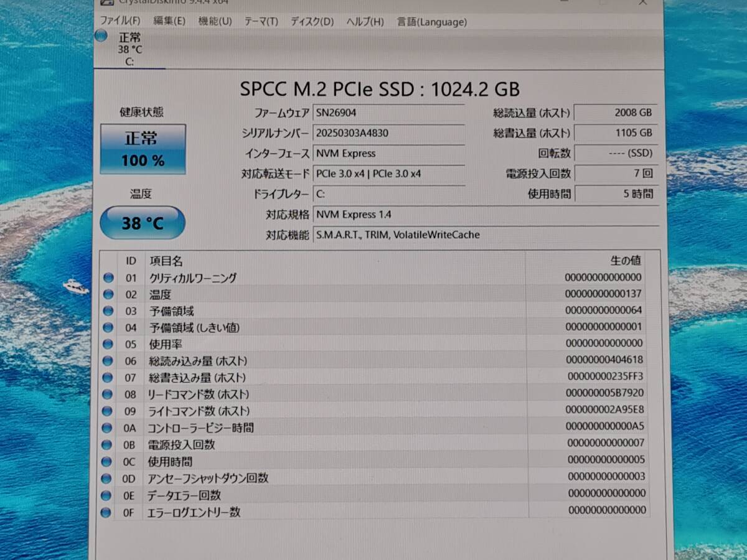The image size is (747, 560).
Task: Open the ディスク(D) menu
Action: coord(310,22)
